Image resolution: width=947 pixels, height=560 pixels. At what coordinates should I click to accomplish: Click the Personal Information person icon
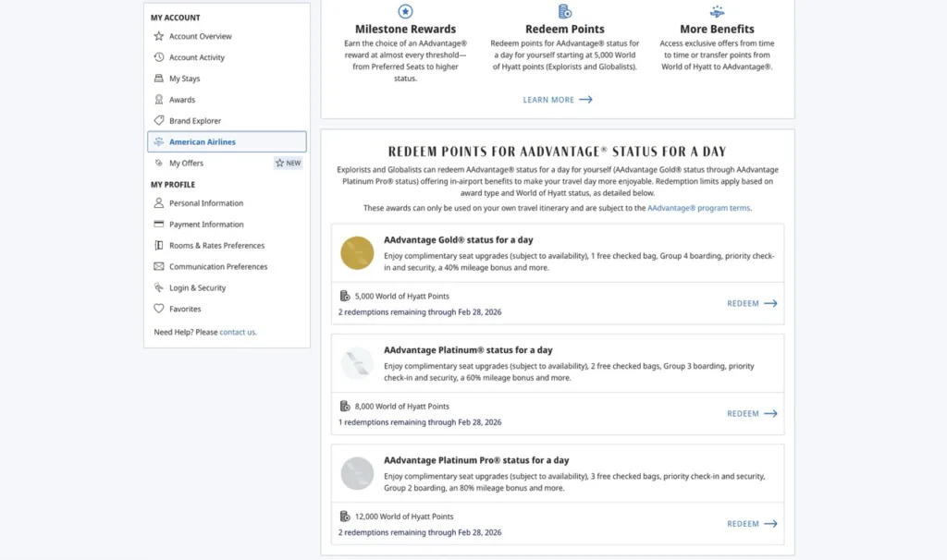159,203
